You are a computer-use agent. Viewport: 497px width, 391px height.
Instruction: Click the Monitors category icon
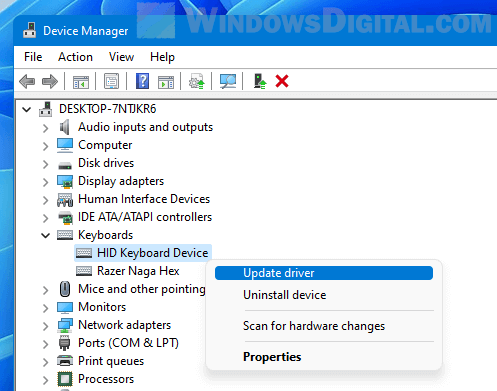pyautogui.click(x=65, y=307)
